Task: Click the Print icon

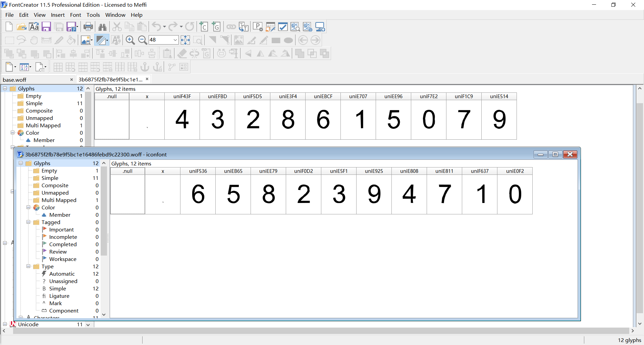Action: pos(88,26)
